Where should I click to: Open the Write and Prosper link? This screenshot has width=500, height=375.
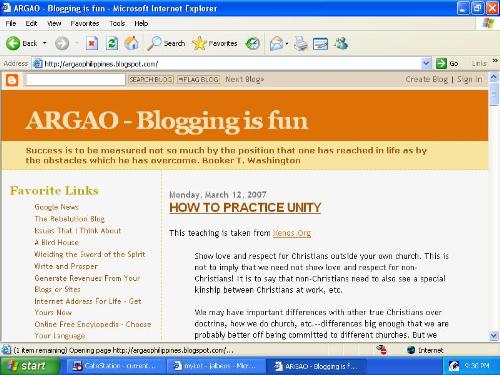click(x=66, y=266)
